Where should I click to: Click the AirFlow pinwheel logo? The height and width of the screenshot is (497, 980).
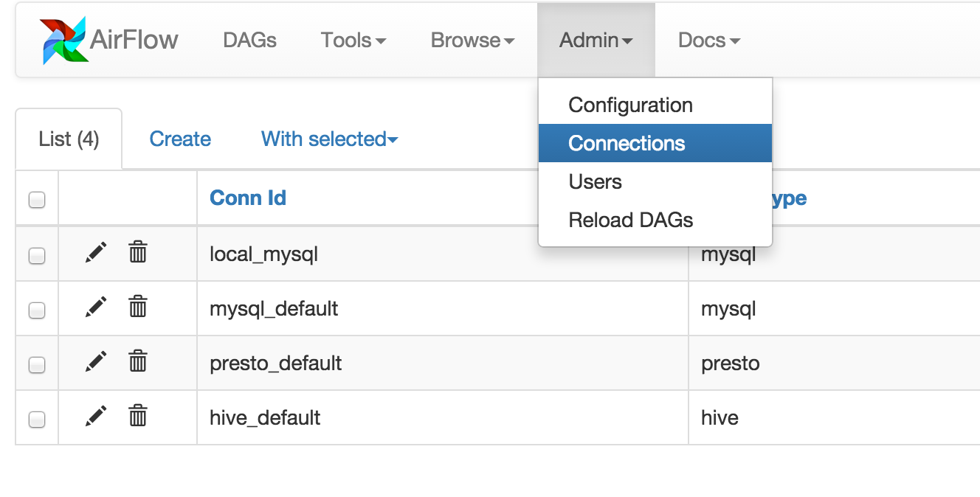pos(63,41)
